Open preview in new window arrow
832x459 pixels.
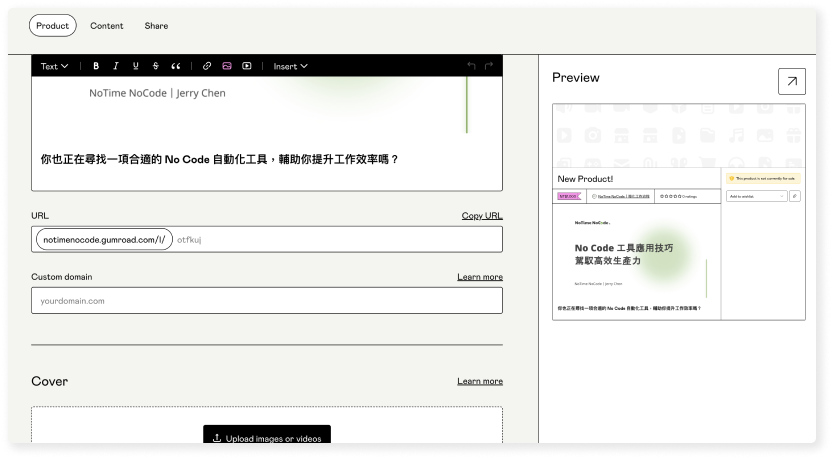(792, 81)
